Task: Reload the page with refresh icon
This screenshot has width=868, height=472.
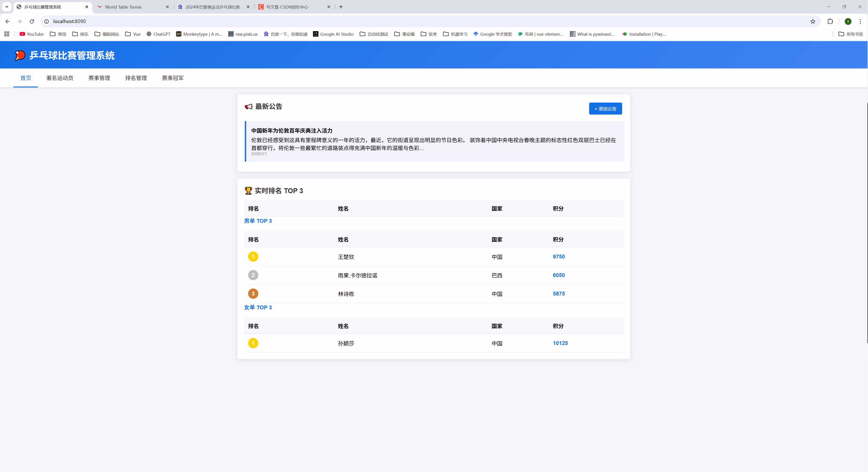Action: coord(32,21)
